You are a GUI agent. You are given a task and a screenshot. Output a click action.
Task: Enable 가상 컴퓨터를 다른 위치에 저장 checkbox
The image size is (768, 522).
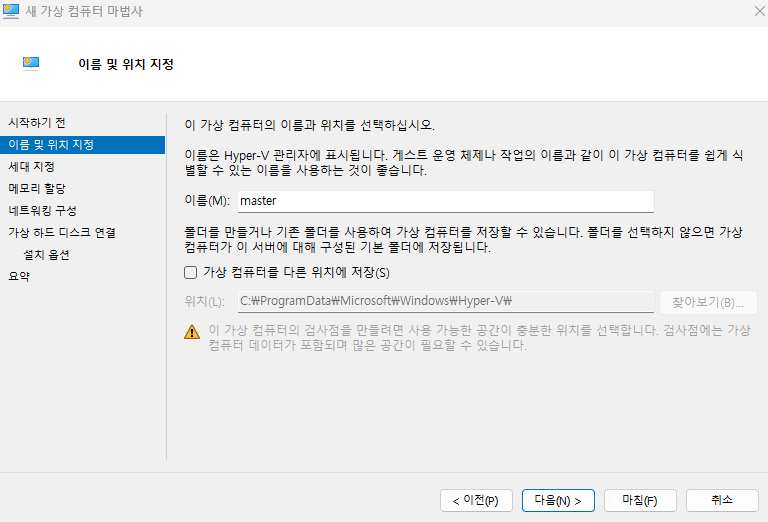click(x=191, y=273)
